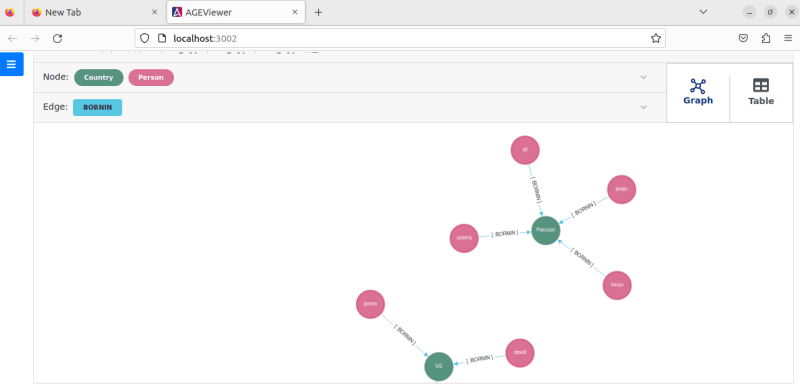
Task: Open a new browser tab with plus button
Action: (x=318, y=12)
